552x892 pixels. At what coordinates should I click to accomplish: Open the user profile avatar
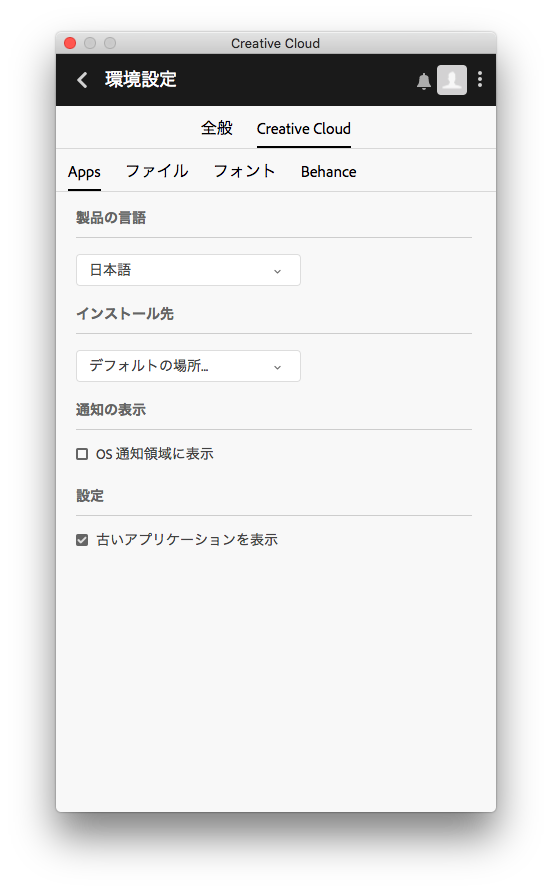tap(452, 80)
